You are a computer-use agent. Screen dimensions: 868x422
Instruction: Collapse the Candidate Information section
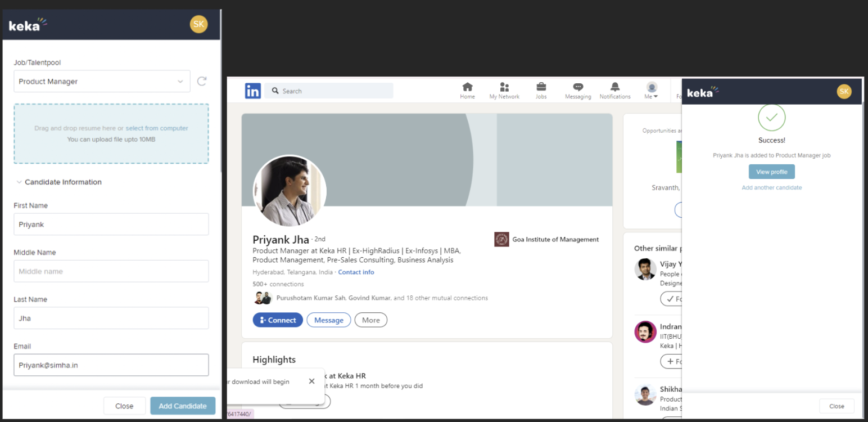(x=19, y=182)
